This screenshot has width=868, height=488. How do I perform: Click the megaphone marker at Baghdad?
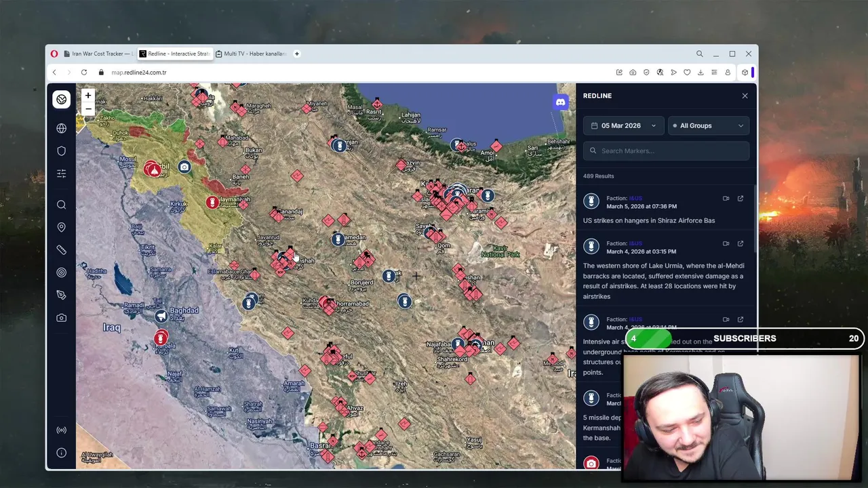(161, 316)
